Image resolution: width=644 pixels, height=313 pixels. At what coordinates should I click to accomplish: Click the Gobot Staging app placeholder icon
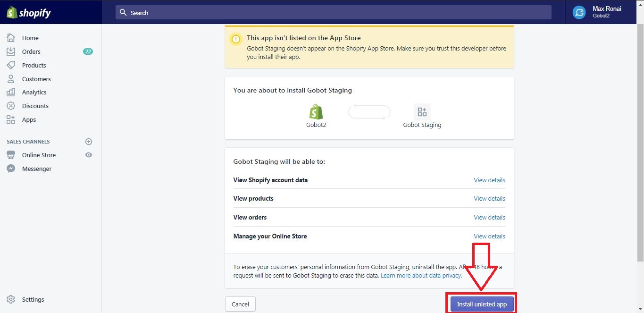(x=422, y=112)
